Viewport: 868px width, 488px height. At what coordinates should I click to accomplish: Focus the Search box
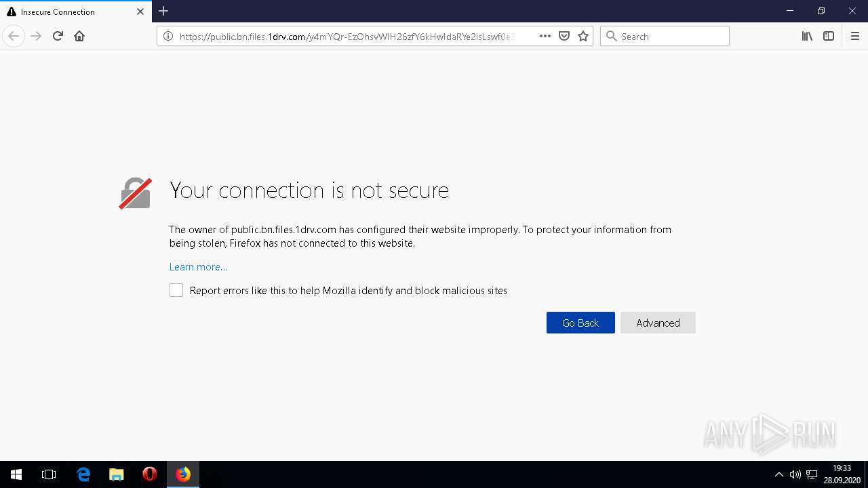[665, 37]
